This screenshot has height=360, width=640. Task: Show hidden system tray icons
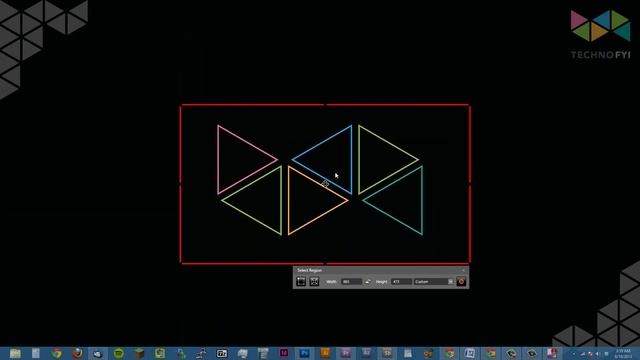pyautogui.click(x=573, y=354)
